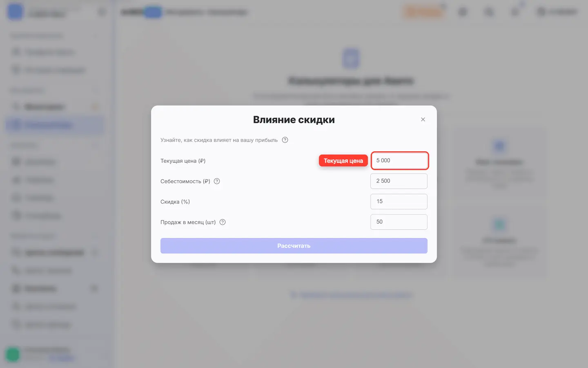Click the blurred orange button in top bar
This screenshot has width=588, height=368.
423,12
